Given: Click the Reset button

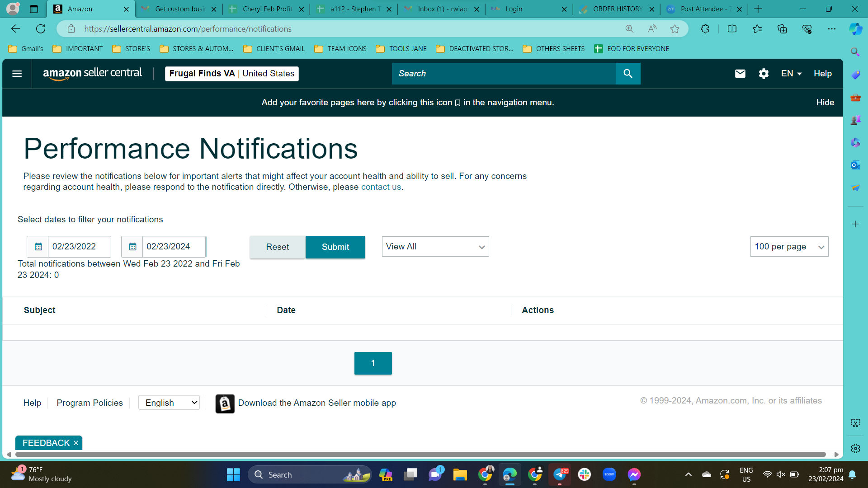Looking at the screenshot, I should pyautogui.click(x=278, y=247).
